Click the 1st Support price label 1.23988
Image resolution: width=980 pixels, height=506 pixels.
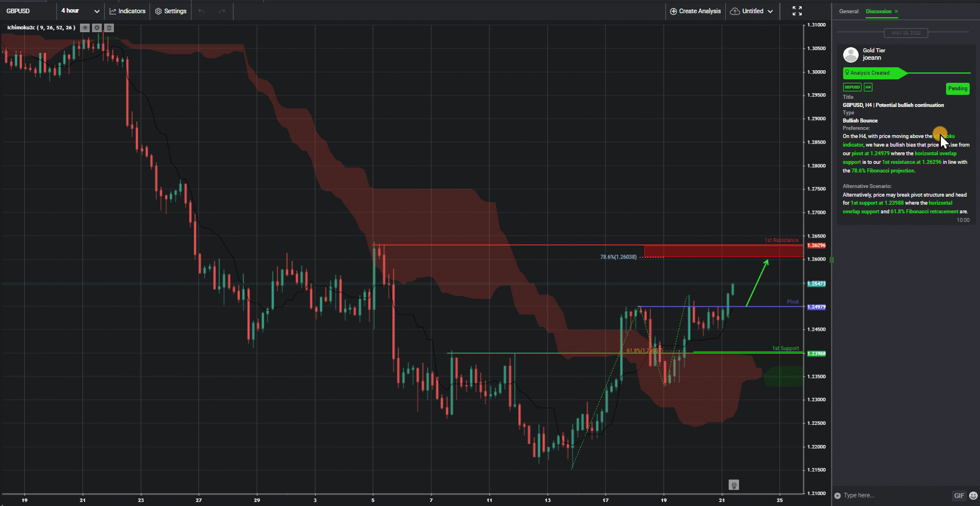(x=817, y=354)
